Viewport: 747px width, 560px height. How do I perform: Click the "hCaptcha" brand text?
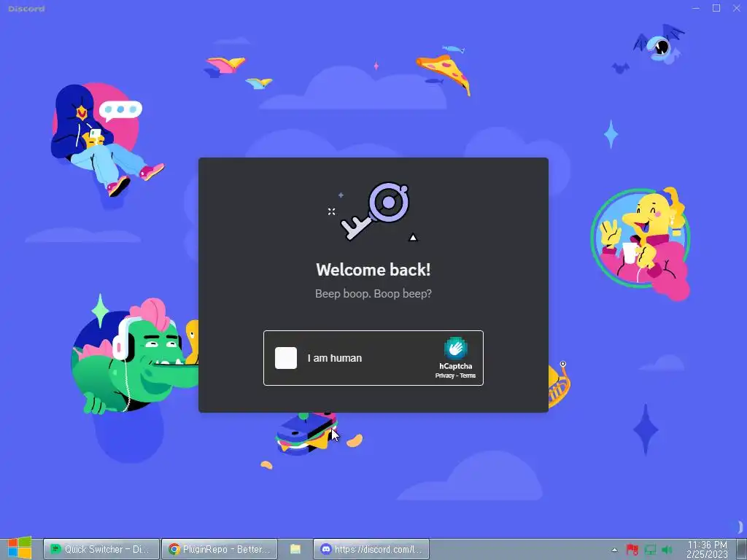click(x=455, y=366)
